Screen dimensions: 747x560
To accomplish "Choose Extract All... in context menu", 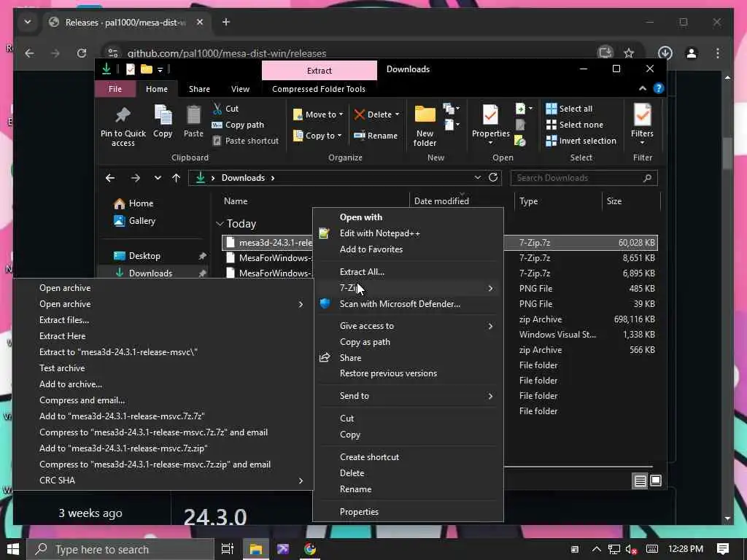I will (362, 272).
